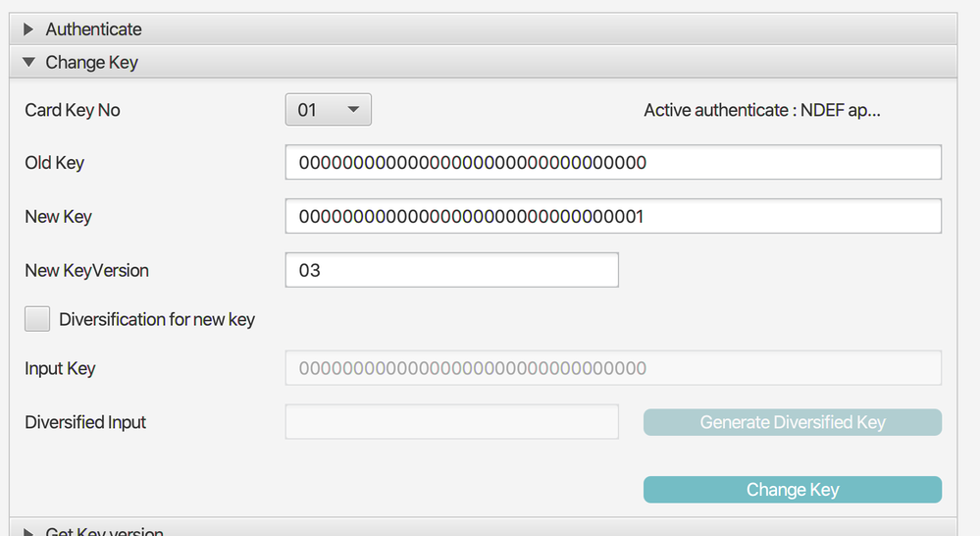This screenshot has width=980, height=536.
Task: Click the greyed-out Input Key field
Action: pyautogui.click(x=613, y=368)
